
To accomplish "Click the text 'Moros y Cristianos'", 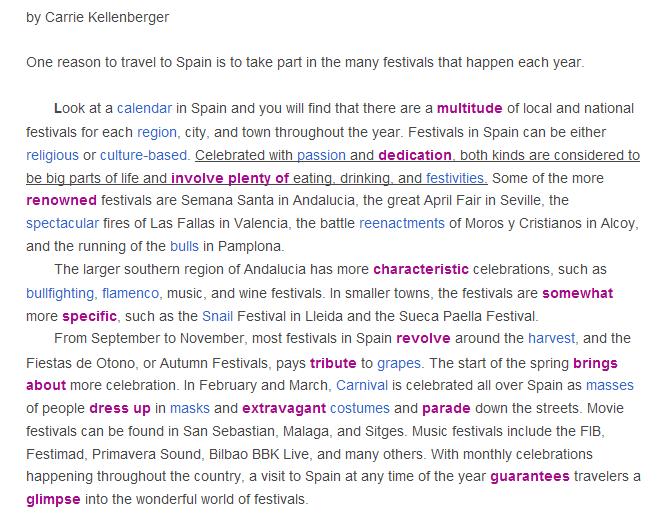I will pyautogui.click(x=524, y=223).
